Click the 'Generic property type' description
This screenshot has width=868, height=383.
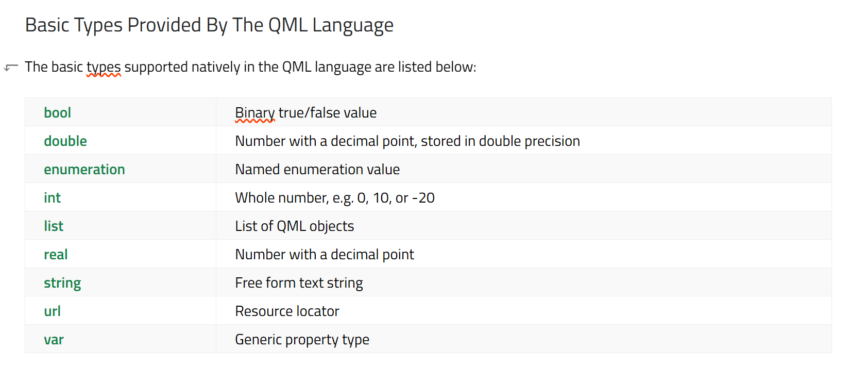coord(302,340)
